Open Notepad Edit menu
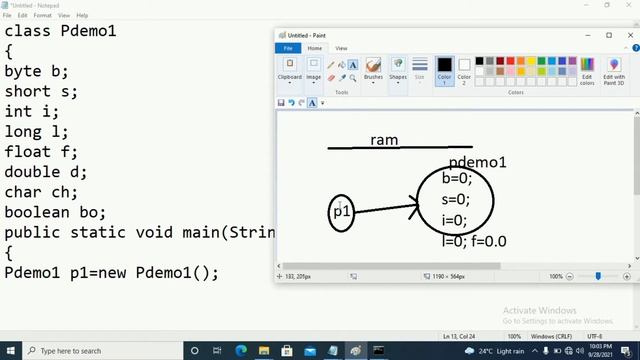This screenshot has height=360, width=640. click(22, 16)
